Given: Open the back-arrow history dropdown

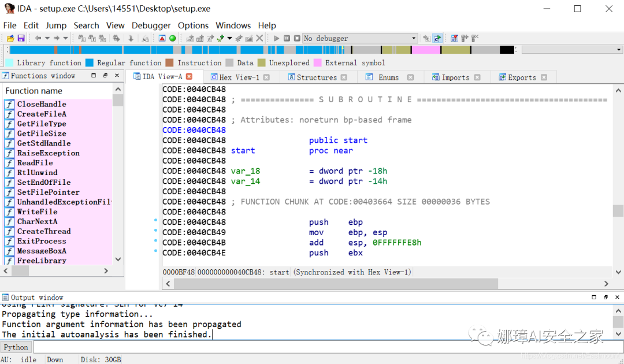Looking at the screenshot, I should tap(47, 38).
